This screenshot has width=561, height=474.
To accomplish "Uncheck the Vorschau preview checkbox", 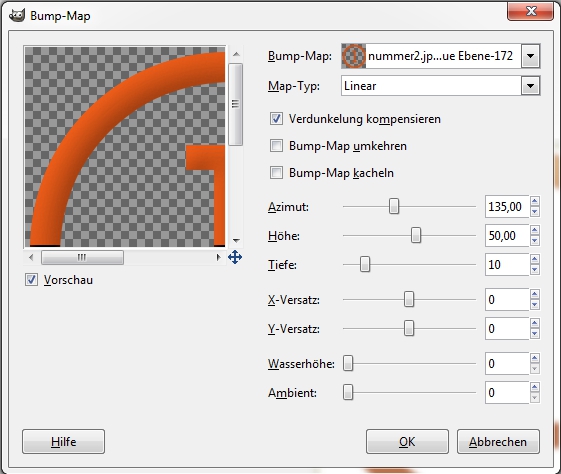I will tap(31, 280).
